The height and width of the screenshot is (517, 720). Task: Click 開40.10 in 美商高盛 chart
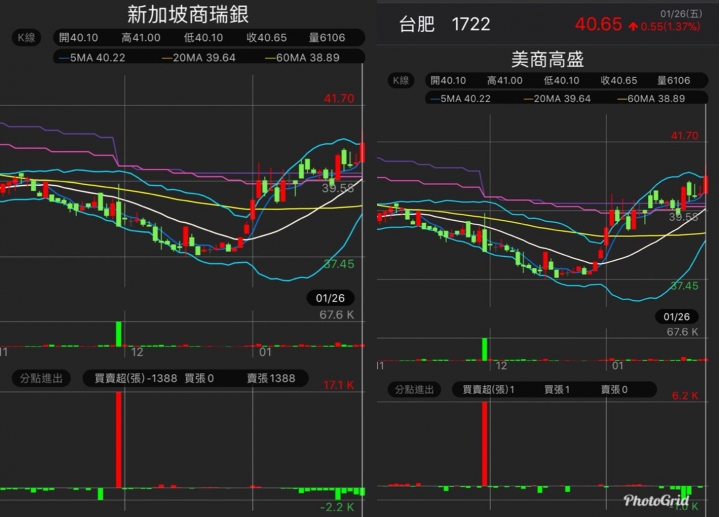448,81
